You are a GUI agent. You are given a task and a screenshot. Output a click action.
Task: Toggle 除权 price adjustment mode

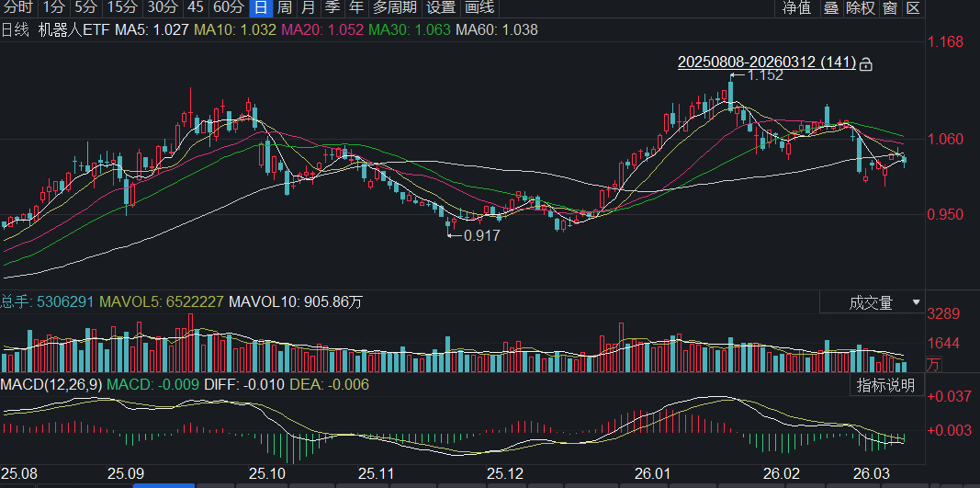[x=861, y=8]
